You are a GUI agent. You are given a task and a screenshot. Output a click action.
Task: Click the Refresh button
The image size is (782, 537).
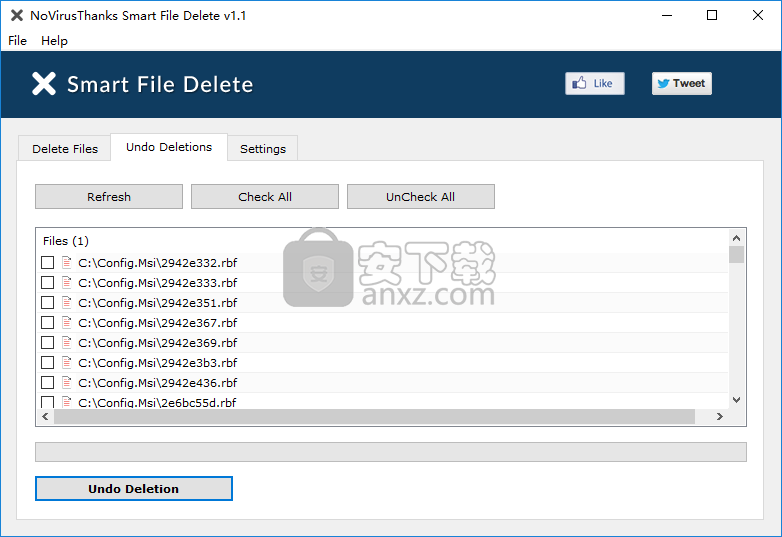pyautogui.click(x=109, y=196)
